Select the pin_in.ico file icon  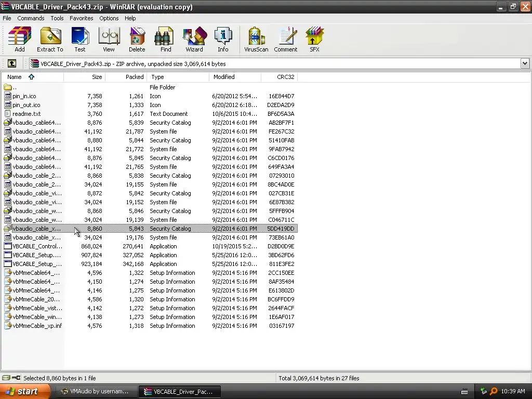[8, 96]
